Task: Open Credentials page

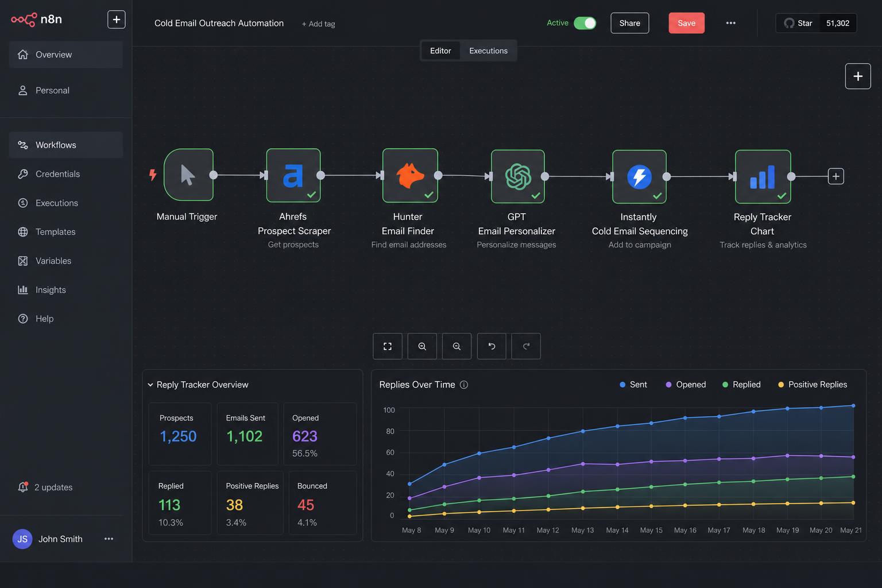Action: coord(65,174)
